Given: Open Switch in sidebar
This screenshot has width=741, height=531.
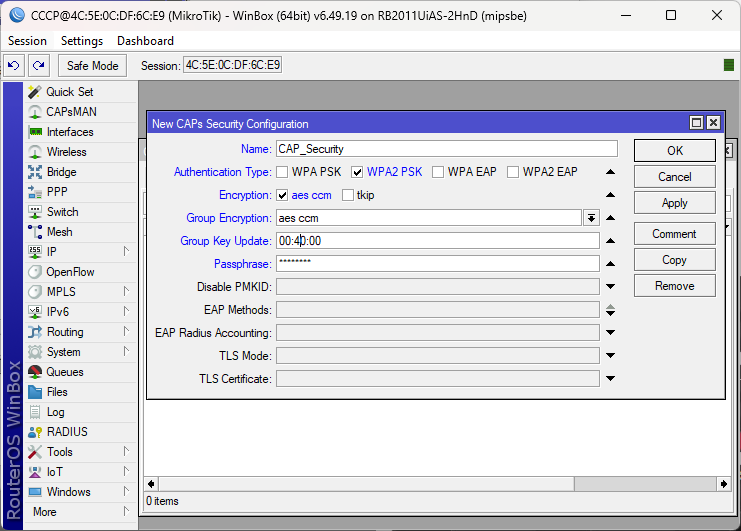Looking at the screenshot, I should [x=80, y=212].
